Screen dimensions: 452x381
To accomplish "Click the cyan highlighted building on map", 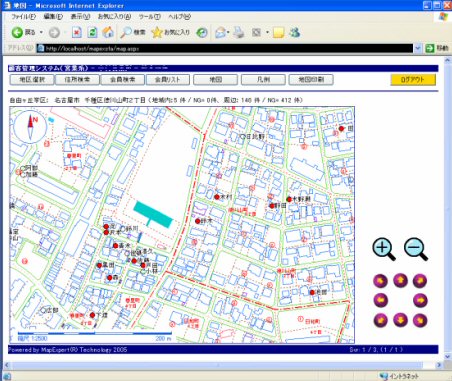I will [x=153, y=214].
